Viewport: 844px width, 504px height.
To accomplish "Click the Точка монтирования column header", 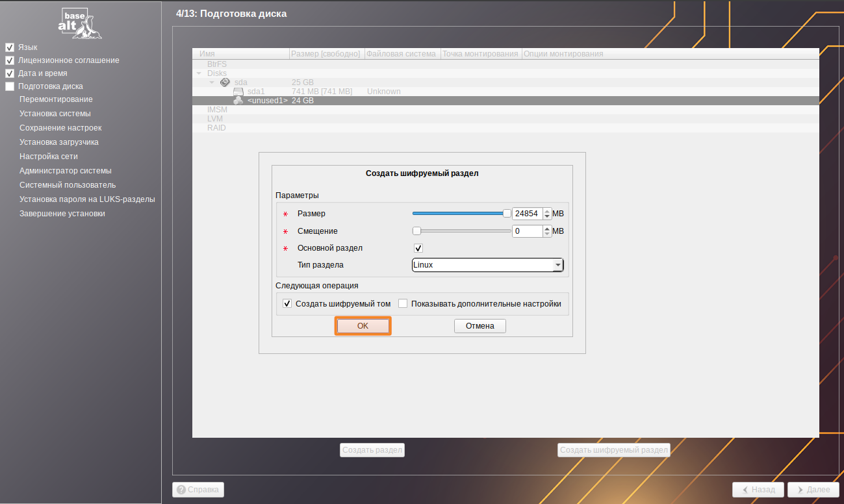I will tap(480, 54).
